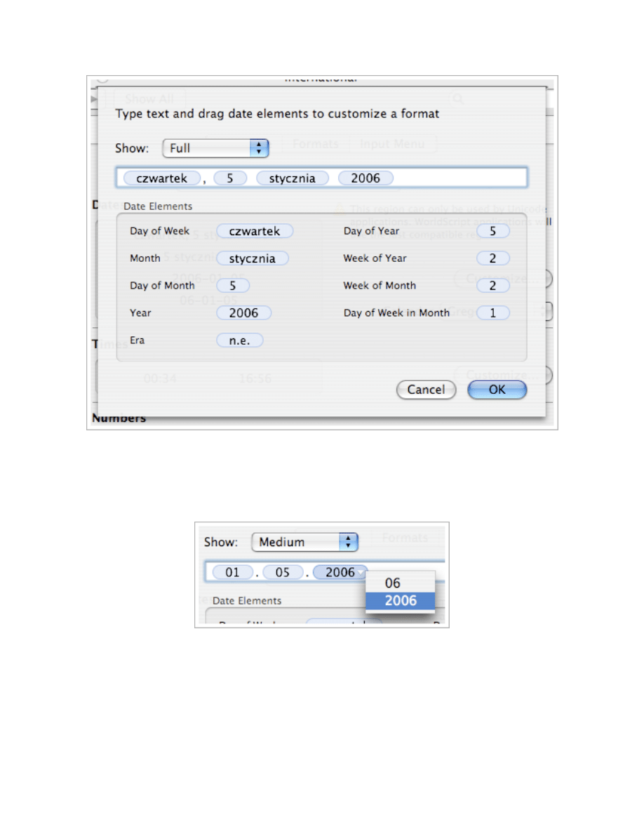Select the 06 year format option
This screenshot has width=644, height=834.
pos(393,583)
